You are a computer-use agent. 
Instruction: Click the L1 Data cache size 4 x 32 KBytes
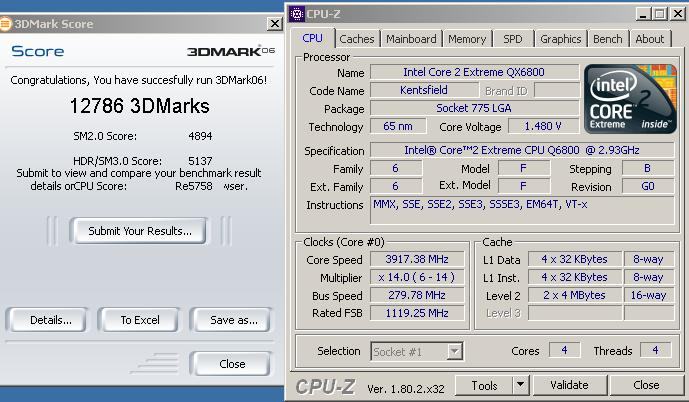coord(575,259)
